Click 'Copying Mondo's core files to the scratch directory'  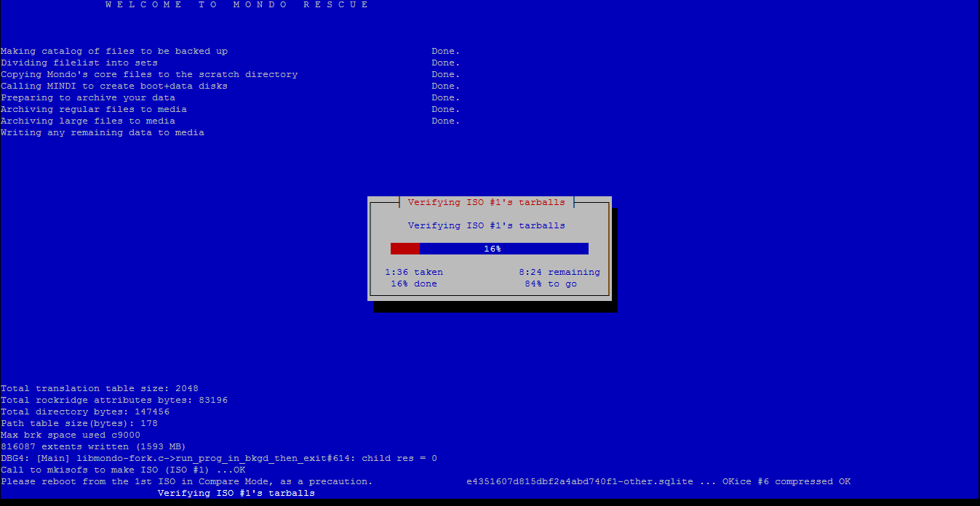[x=149, y=74]
